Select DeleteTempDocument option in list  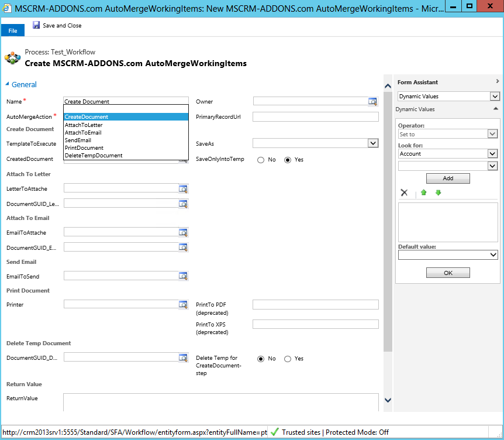(x=126, y=156)
